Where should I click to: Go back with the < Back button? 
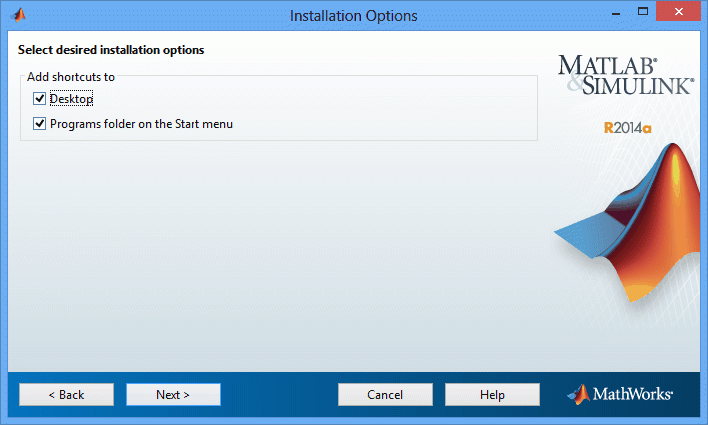pyautogui.click(x=66, y=394)
